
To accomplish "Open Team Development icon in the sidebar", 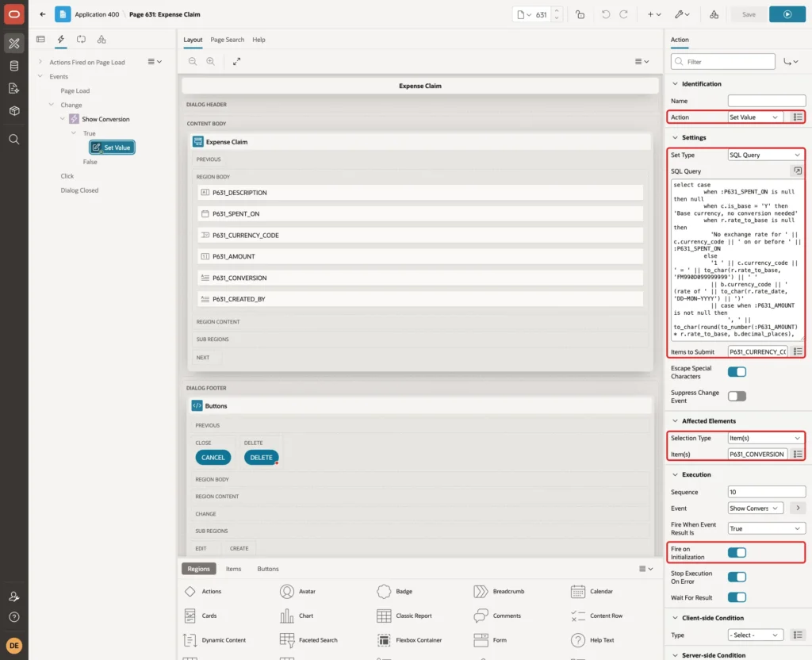I will pyautogui.click(x=14, y=88).
